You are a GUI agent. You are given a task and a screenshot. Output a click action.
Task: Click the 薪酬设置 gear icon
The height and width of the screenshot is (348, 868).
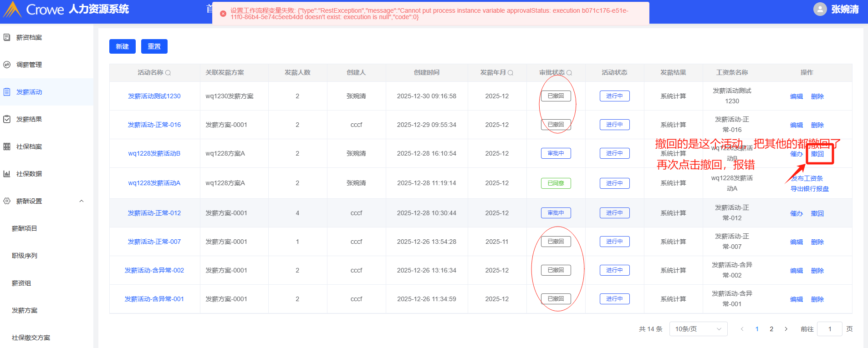pos(7,201)
